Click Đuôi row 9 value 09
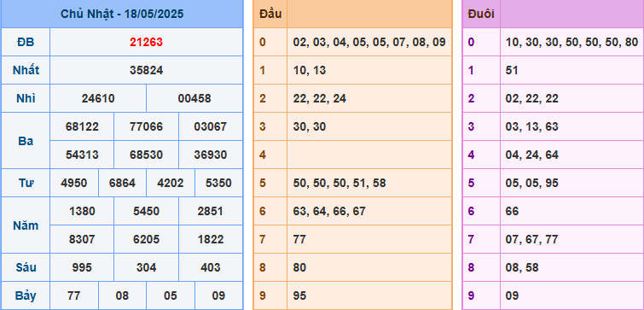The height and width of the screenshot is (310, 644). pos(512,295)
